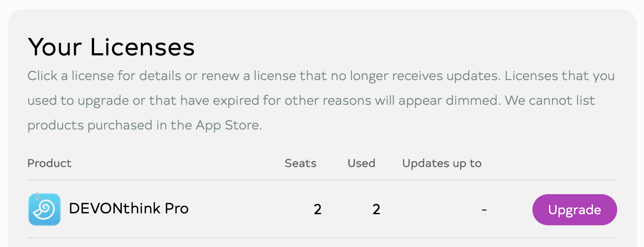Click the Product column header
Viewport: 644px width, 247px height.
click(x=49, y=164)
